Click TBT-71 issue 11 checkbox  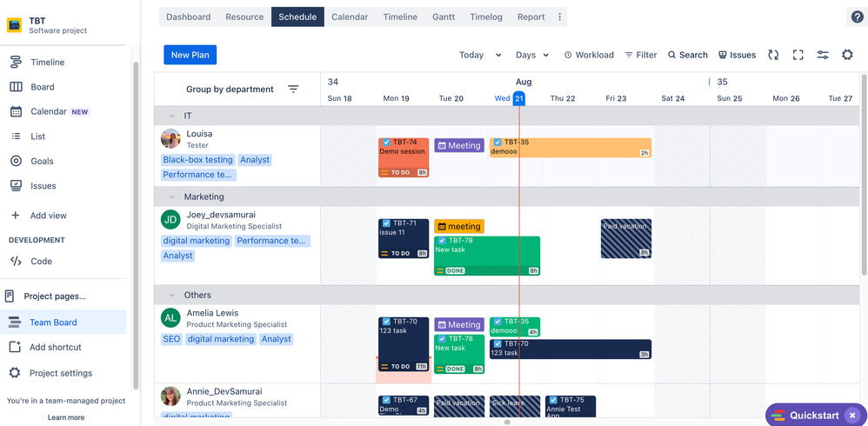point(386,223)
